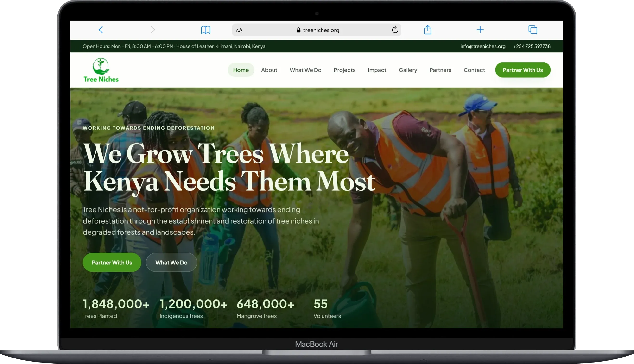This screenshot has height=364, width=634.
Task: Click hero Partner With Us button
Action: click(x=112, y=263)
